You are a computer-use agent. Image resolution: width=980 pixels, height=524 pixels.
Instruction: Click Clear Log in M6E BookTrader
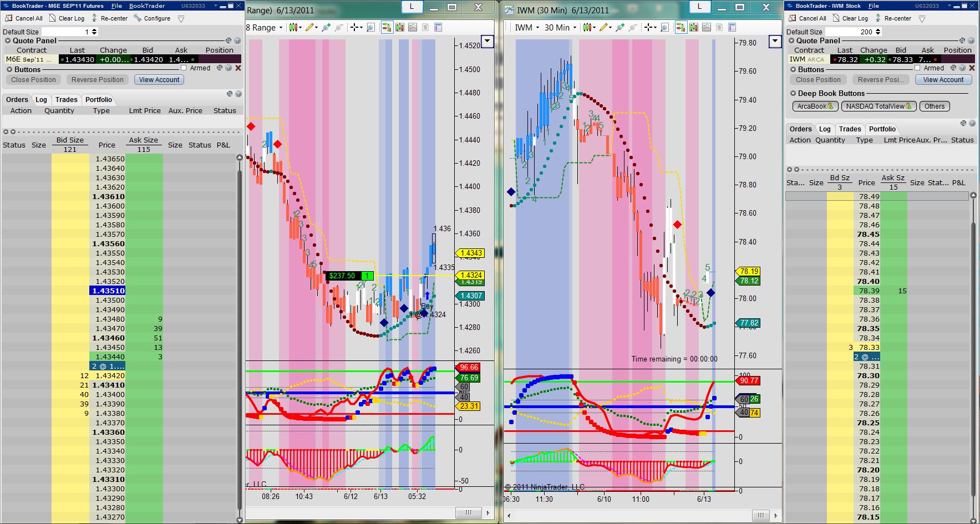tap(67, 18)
